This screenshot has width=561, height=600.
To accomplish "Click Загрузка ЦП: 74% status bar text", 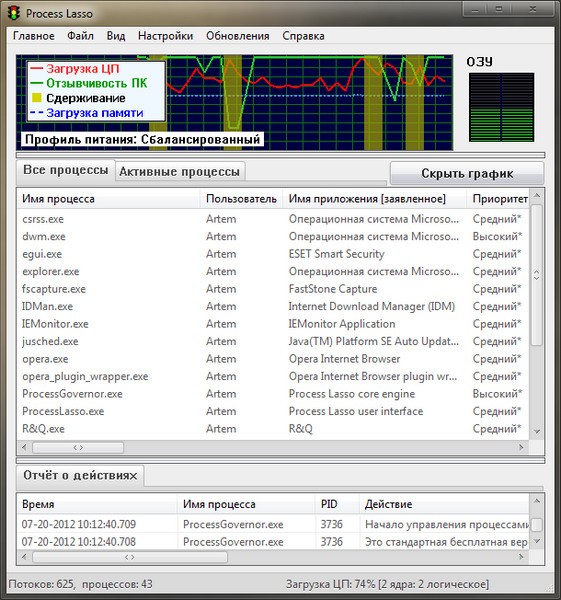I will [387, 584].
